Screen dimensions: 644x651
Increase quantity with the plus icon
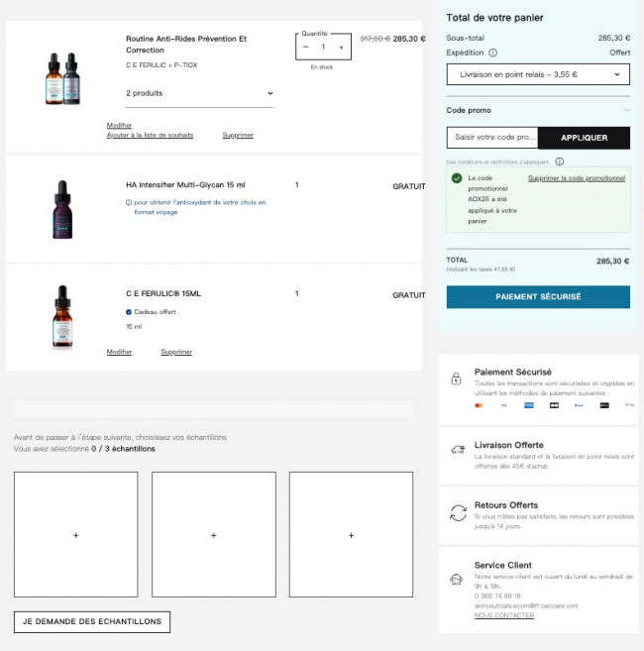(x=341, y=47)
